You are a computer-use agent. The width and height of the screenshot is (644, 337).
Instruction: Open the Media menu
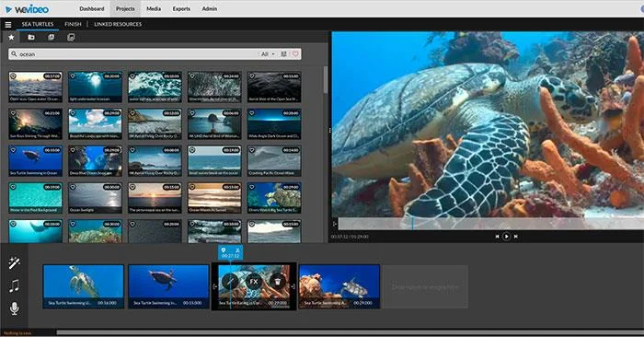tap(154, 8)
